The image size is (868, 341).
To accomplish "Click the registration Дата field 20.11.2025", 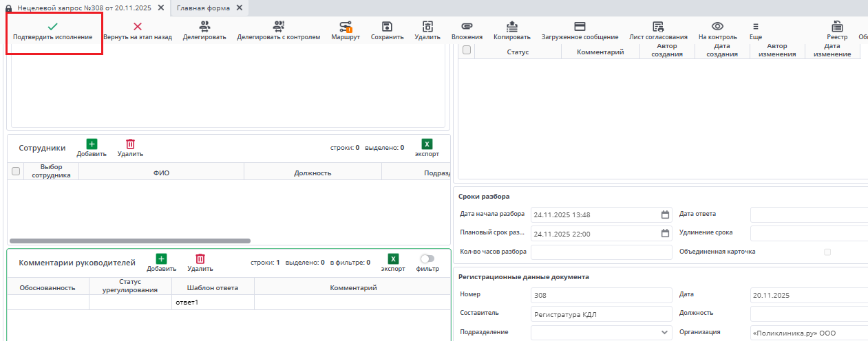I will click(809, 295).
